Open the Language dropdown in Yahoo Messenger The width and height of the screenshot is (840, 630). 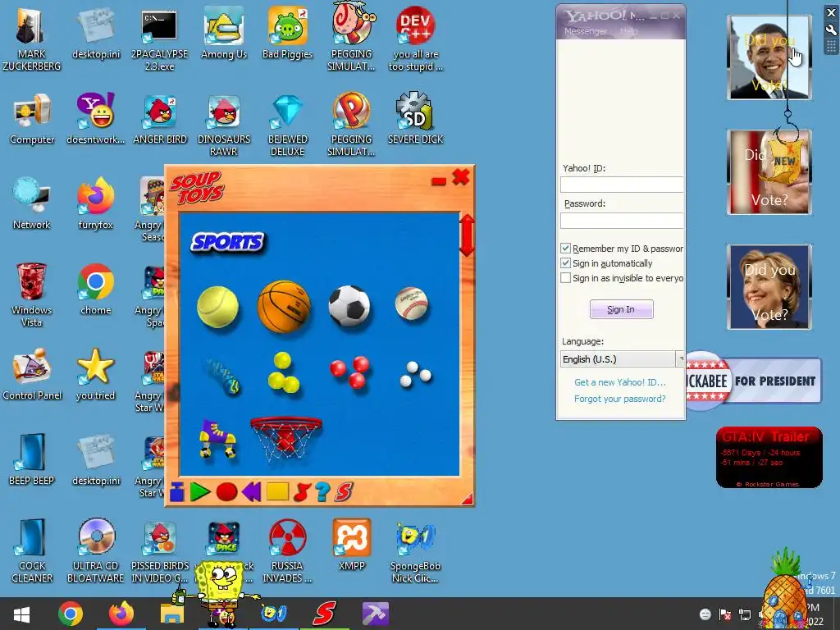pyautogui.click(x=622, y=359)
